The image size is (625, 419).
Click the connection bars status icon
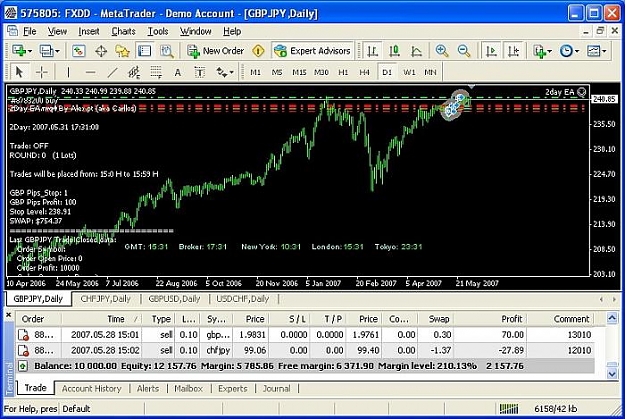[x=509, y=408]
